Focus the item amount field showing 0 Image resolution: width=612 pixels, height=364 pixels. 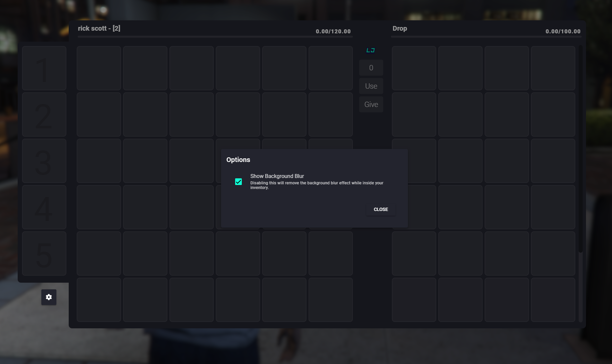click(x=371, y=68)
